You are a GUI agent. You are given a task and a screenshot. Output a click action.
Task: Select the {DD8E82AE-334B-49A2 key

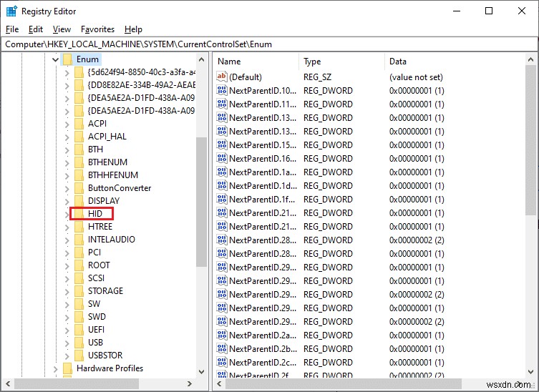pyautogui.click(x=141, y=85)
